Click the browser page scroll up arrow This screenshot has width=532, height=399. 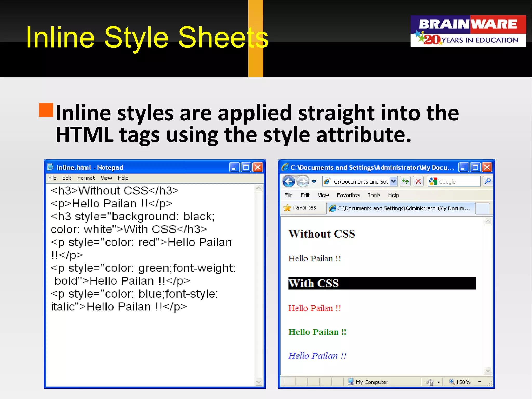488,221
